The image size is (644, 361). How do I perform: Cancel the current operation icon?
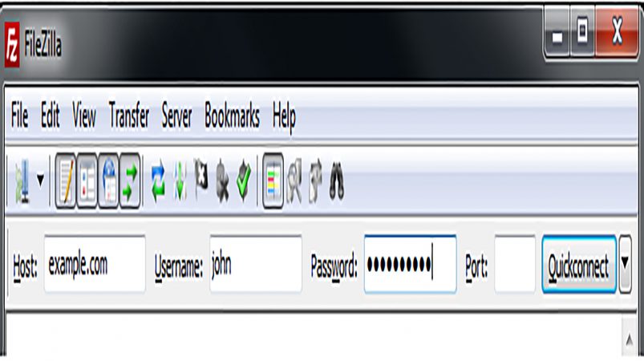pos(200,180)
